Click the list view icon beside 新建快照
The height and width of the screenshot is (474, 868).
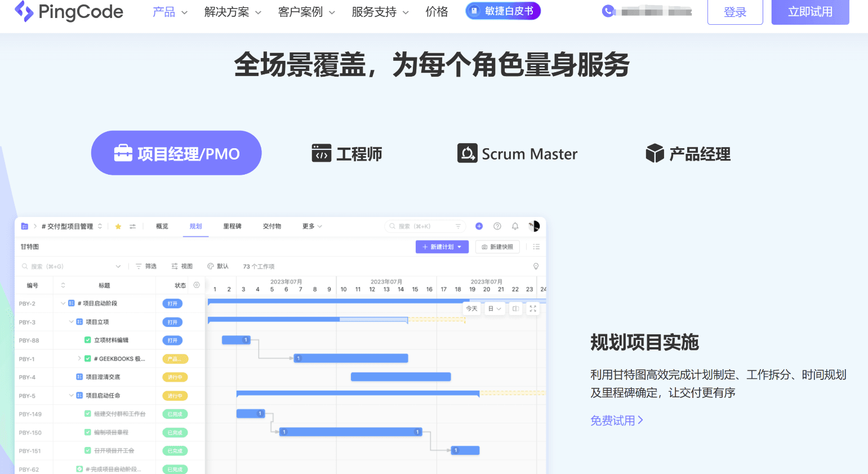pos(536,247)
